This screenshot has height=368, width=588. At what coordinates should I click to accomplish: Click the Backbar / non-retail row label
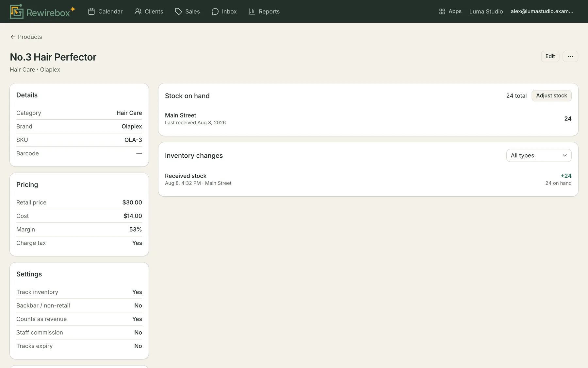pyautogui.click(x=43, y=306)
